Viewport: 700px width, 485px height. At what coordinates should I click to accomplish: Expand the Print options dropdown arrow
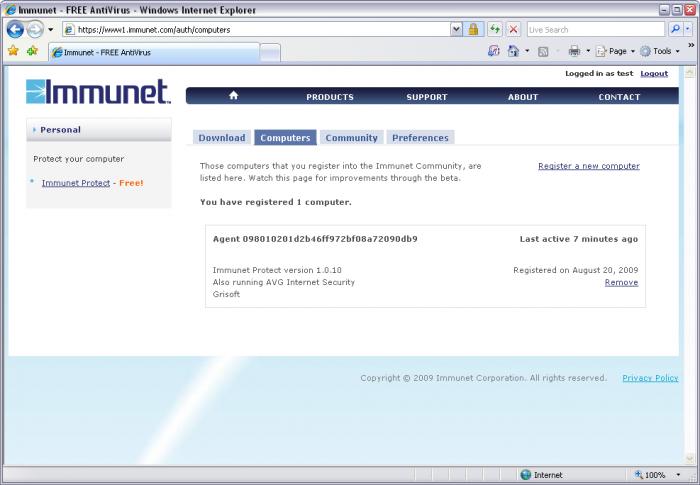pyautogui.click(x=588, y=51)
